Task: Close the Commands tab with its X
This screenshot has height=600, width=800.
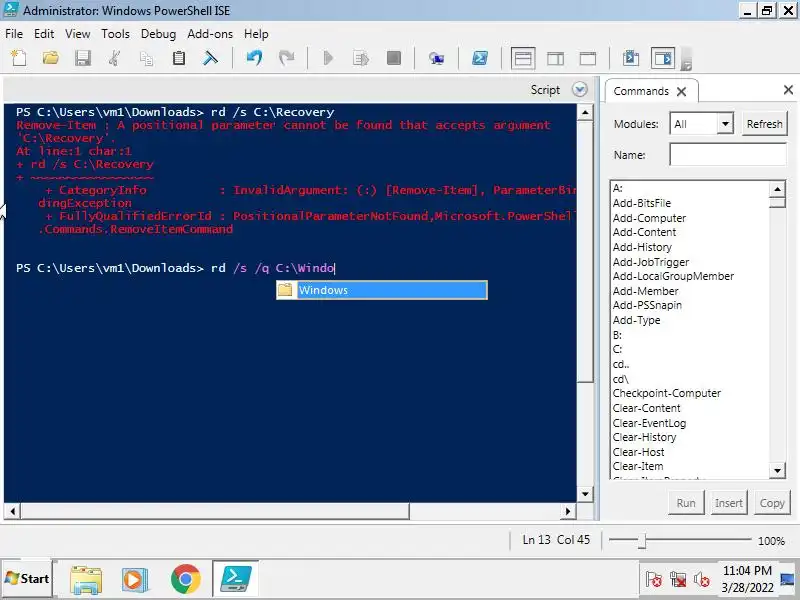Action: (x=682, y=91)
